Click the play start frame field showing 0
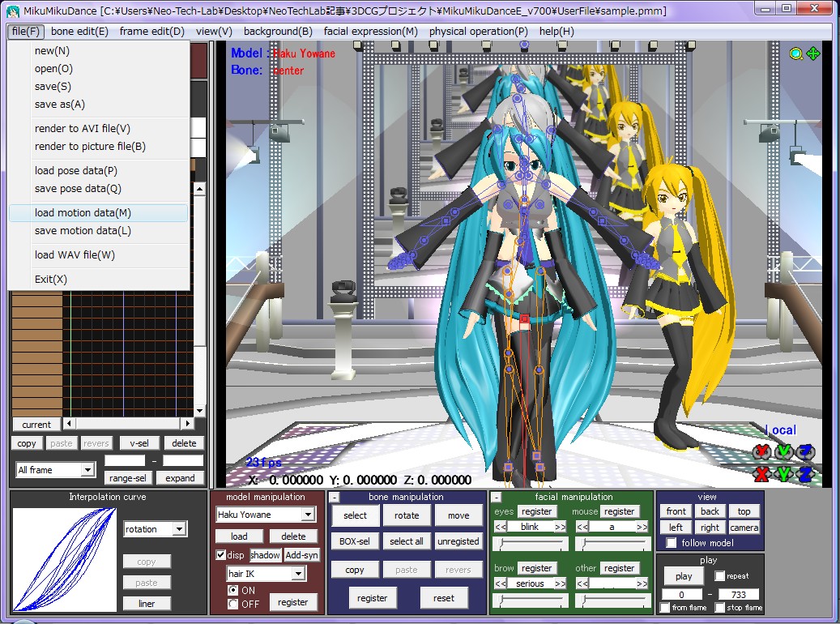Screen dimensions: 840x624 coord(681,595)
